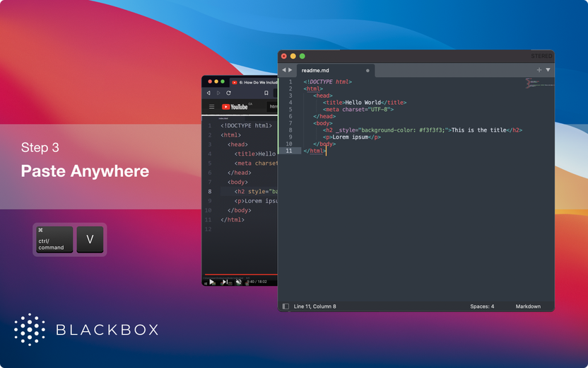Reload the browser page
Image resolution: width=588 pixels, height=368 pixels.
[228, 93]
